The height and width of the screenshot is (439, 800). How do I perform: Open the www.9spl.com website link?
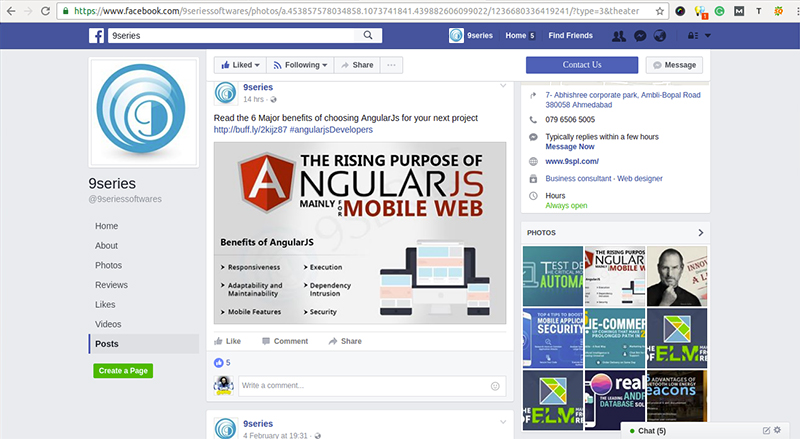click(x=572, y=161)
